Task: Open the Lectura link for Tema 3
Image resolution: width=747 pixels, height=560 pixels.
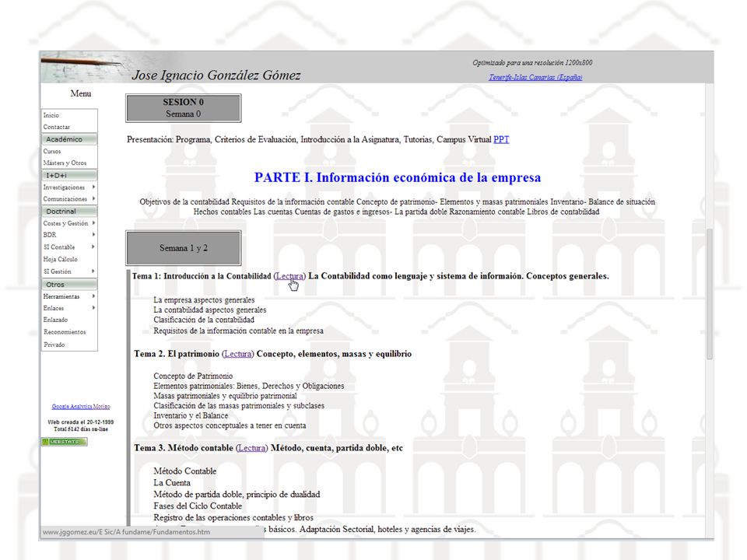Action: pos(251,448)
